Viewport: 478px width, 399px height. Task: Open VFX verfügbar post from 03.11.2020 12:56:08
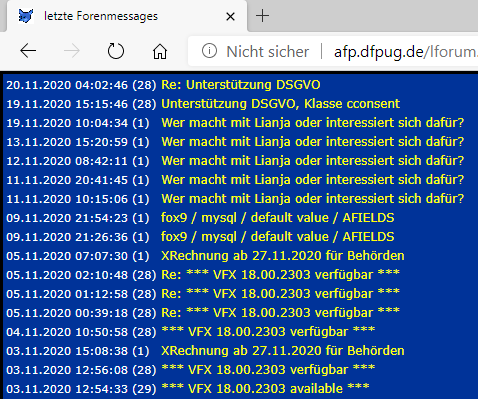tap(268, 370)
